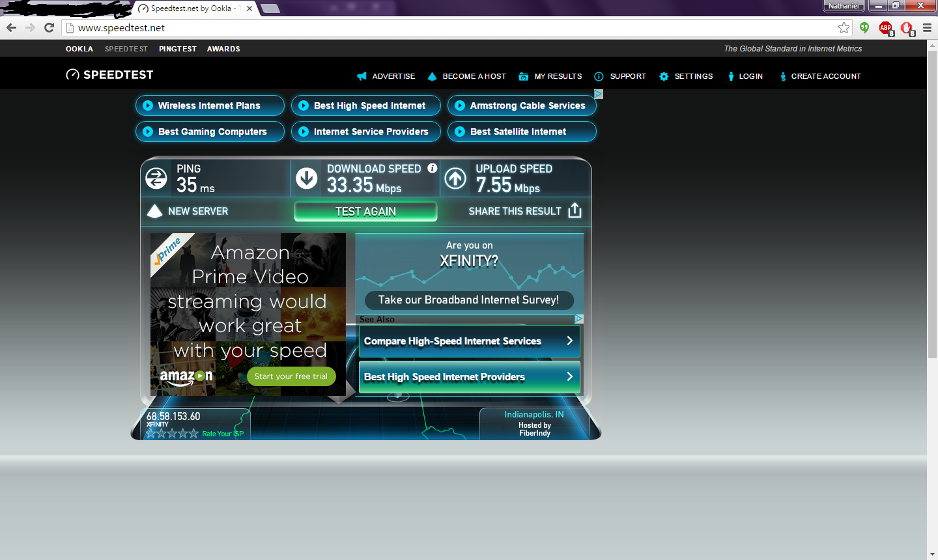Open the green Hangouts extension icon
The image size is (938, 560).
click(864, 27)
